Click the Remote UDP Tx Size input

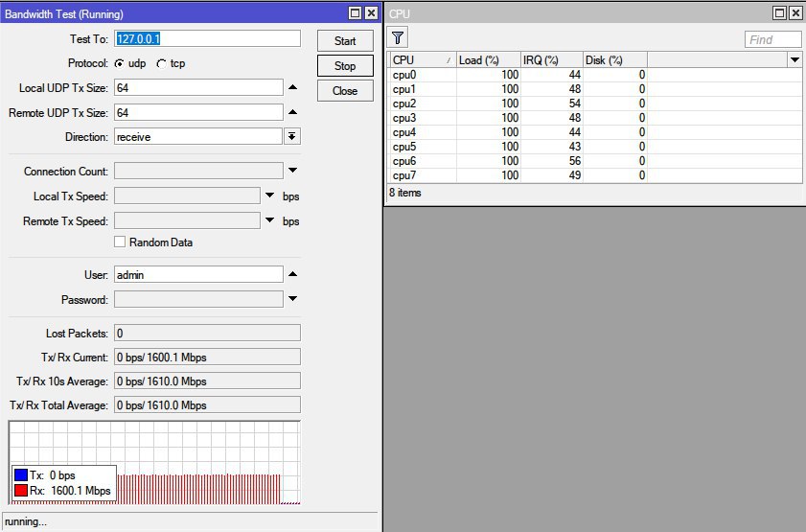(198, 112)
